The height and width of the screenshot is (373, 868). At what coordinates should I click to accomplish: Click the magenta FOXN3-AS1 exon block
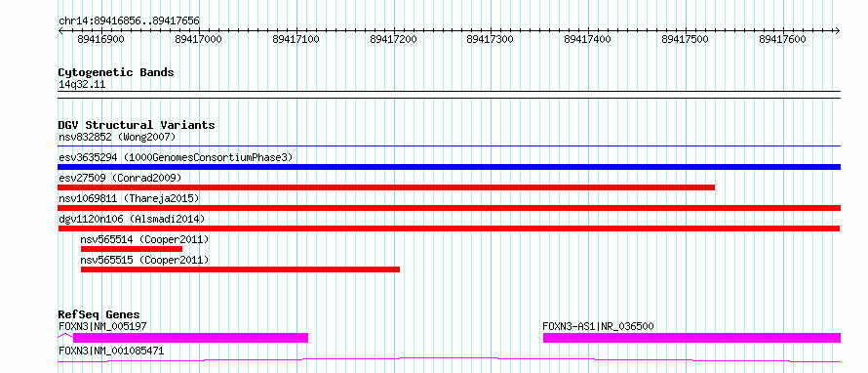point(692,338)
